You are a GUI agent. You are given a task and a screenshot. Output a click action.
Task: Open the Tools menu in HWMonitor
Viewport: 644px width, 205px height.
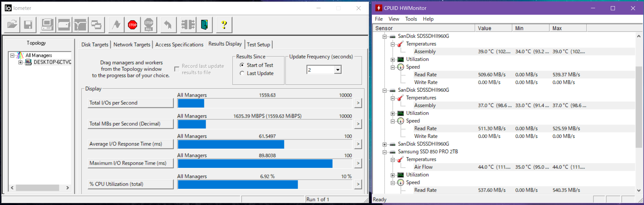[411, 19]
